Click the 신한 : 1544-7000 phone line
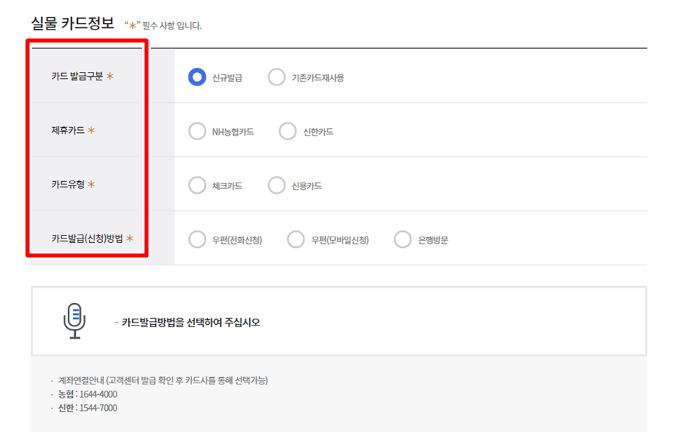This screenshot has height=440, width=675. click(x=87, y=408)
